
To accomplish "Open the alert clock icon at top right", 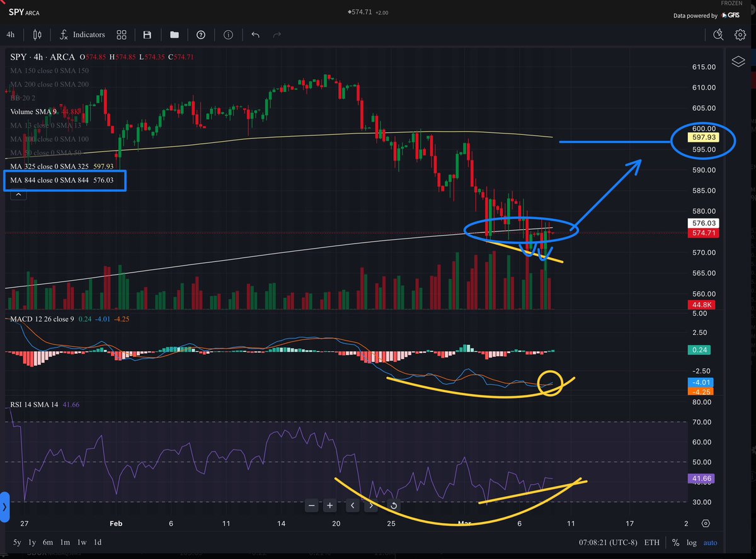I will pyautogui.click(x=718, y=35).
